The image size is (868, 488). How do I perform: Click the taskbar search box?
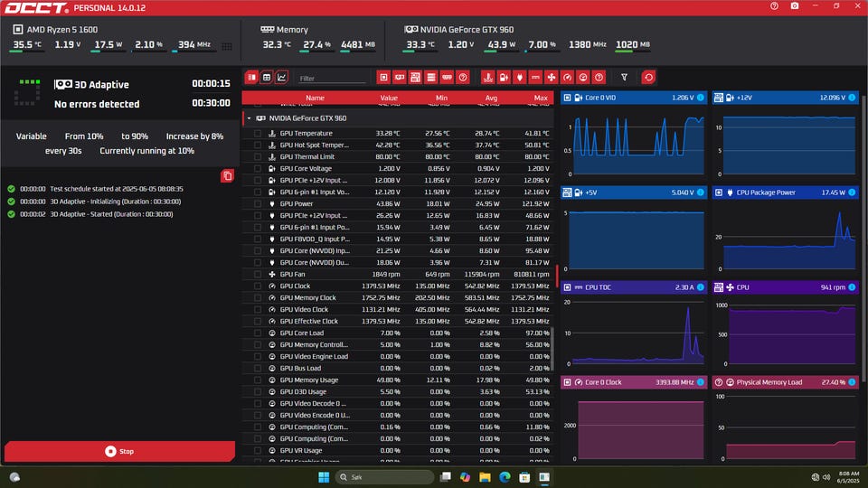384,477
